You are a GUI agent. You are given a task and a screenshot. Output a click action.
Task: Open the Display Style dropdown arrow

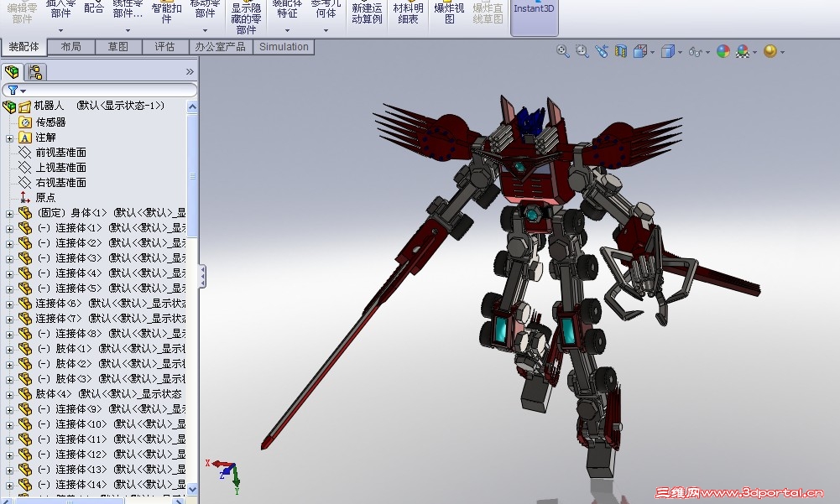(680, 53)
